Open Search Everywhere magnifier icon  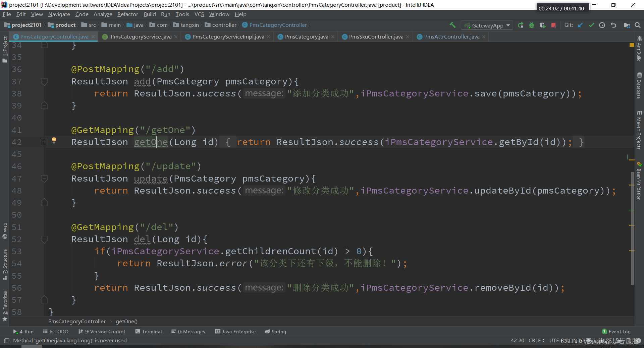(x=638, y=25)
